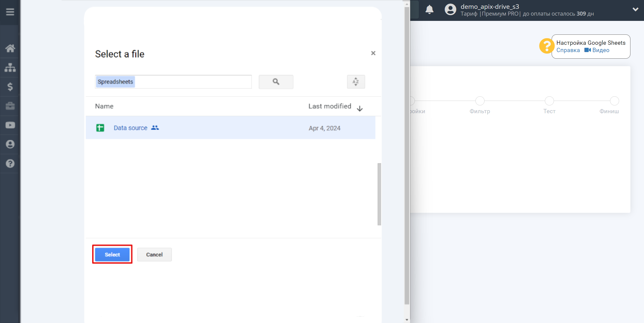Click the sort/swap icon top right
This screenshot has height=323, width=644.
pyautogui.click(x=356, y=82)
